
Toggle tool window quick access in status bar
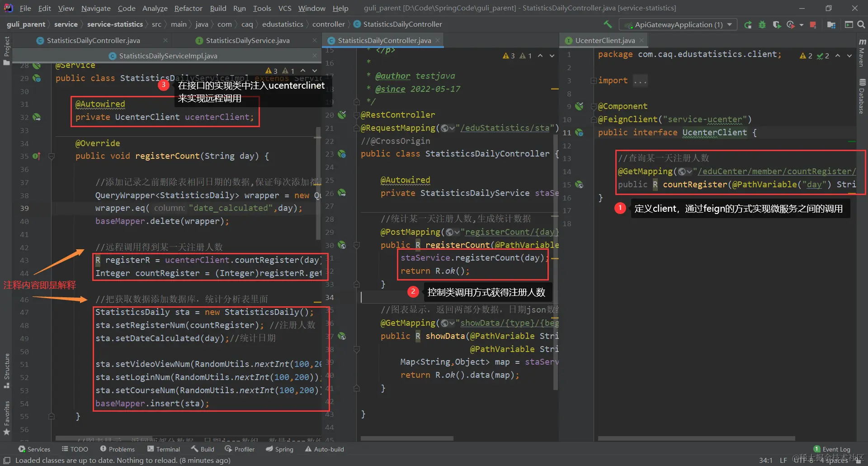point(7,460)
